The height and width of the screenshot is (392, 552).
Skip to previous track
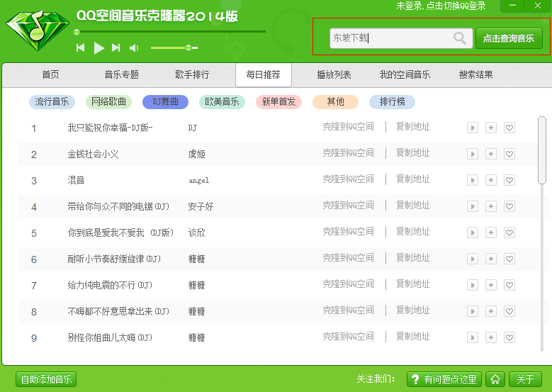point(81,48)
